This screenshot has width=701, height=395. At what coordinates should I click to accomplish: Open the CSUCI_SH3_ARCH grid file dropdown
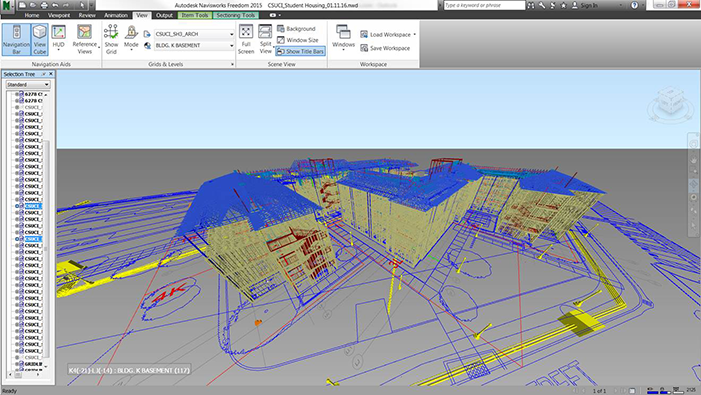click(194, 34)
